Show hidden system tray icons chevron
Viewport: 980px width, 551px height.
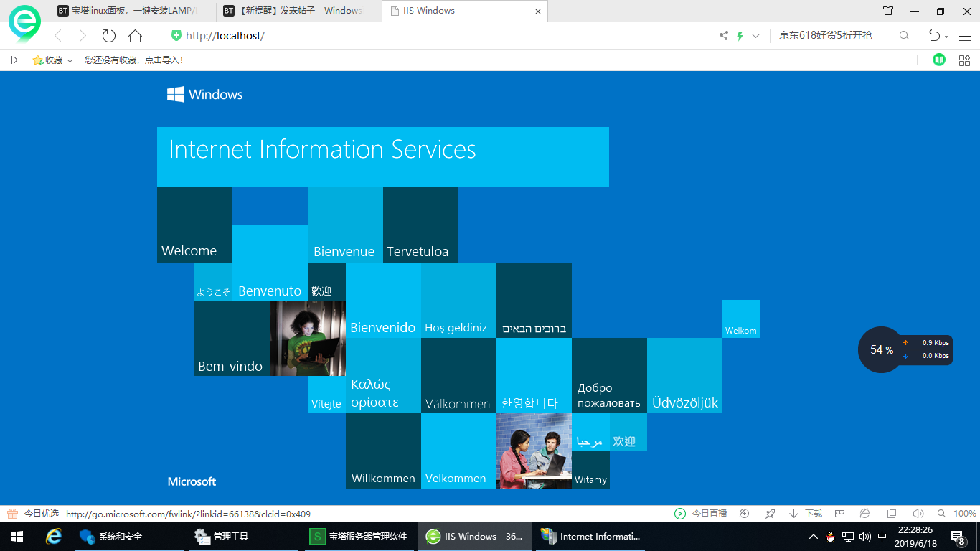click(814, 537)
